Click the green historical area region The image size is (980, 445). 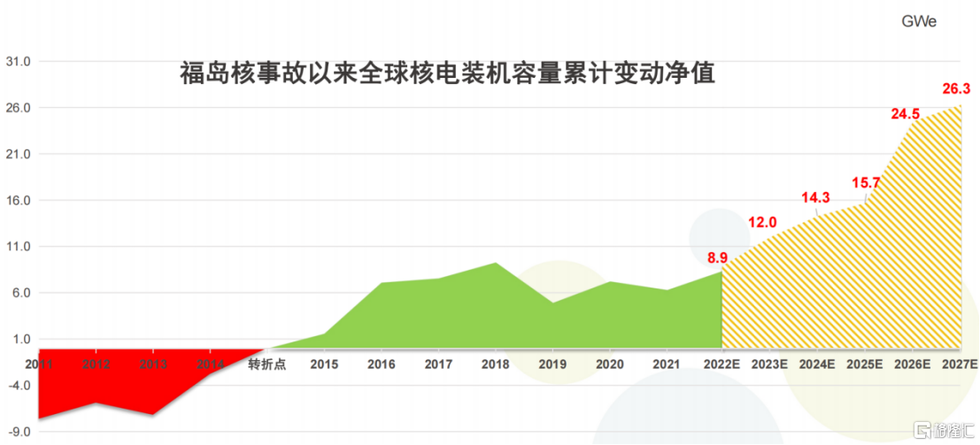pos(496,310)
